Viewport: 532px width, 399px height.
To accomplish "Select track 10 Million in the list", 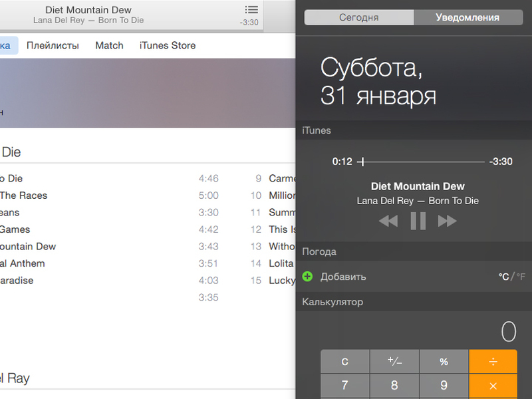I will point(273,196).
